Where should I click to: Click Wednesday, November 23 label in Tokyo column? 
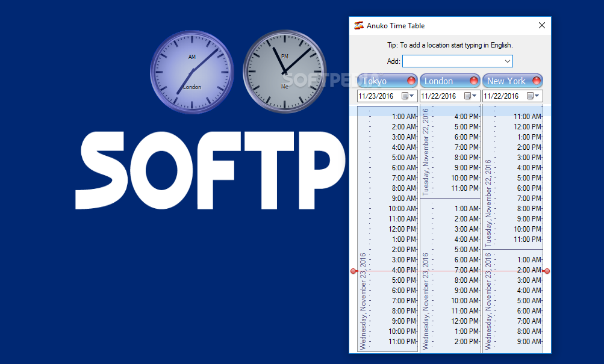point(363,301)
